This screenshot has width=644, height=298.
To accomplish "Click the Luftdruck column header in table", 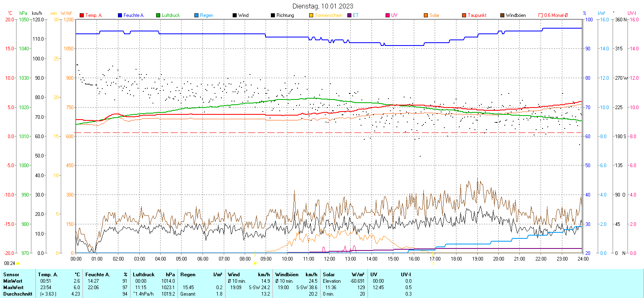I will (x=144, y=275).
